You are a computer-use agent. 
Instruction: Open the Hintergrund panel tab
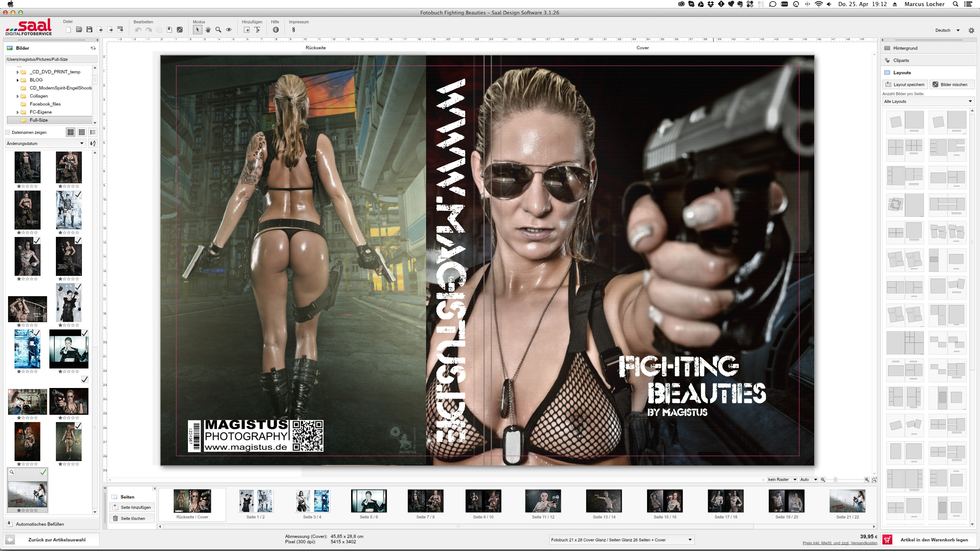click(x=905, y=48)
